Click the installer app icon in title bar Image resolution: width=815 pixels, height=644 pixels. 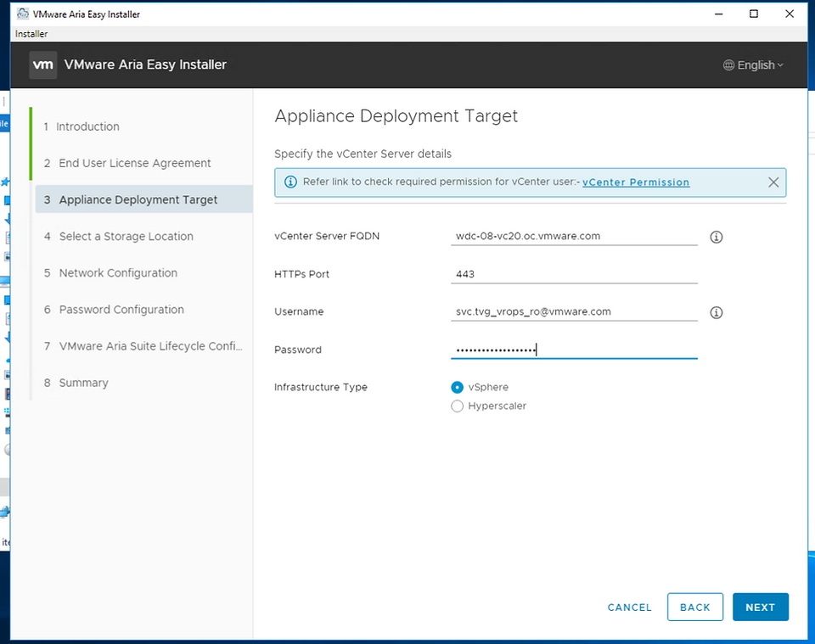[23, 14]
